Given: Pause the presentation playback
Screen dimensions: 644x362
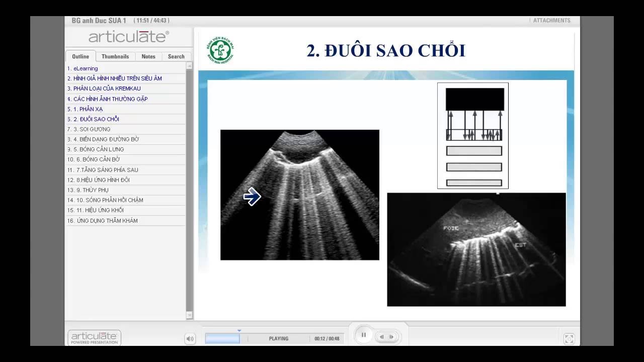Looking at the screenshot, I should click(x=364, y=335).
